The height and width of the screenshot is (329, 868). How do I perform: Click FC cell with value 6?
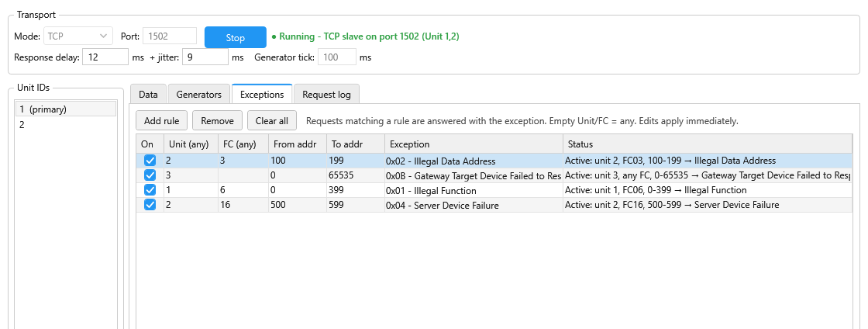243,191
